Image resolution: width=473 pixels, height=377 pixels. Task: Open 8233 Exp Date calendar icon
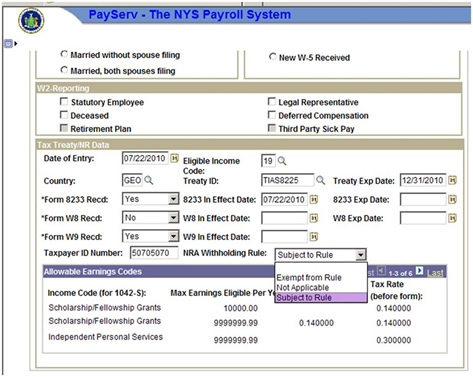[x=452, y=199]
